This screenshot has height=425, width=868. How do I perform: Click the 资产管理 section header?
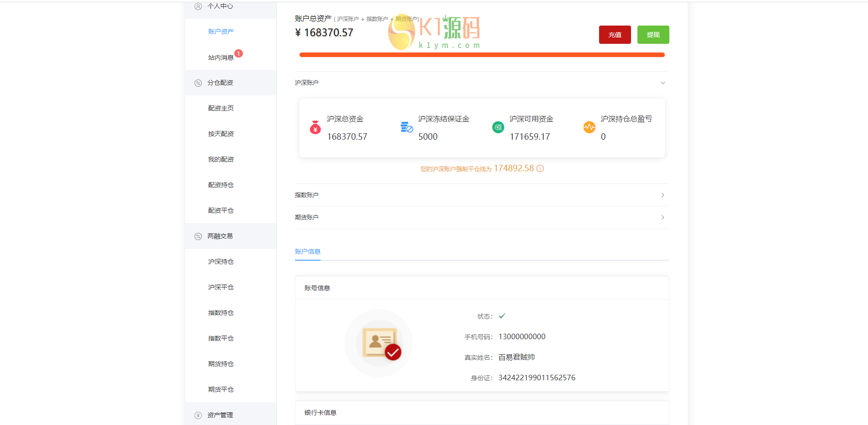tap(231, 414)
